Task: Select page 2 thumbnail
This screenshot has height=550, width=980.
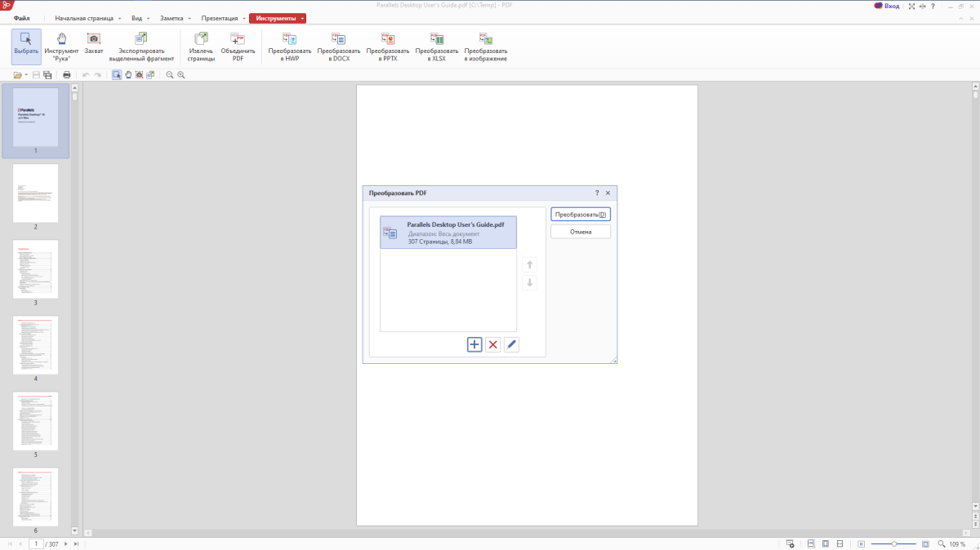Action: 35,193
